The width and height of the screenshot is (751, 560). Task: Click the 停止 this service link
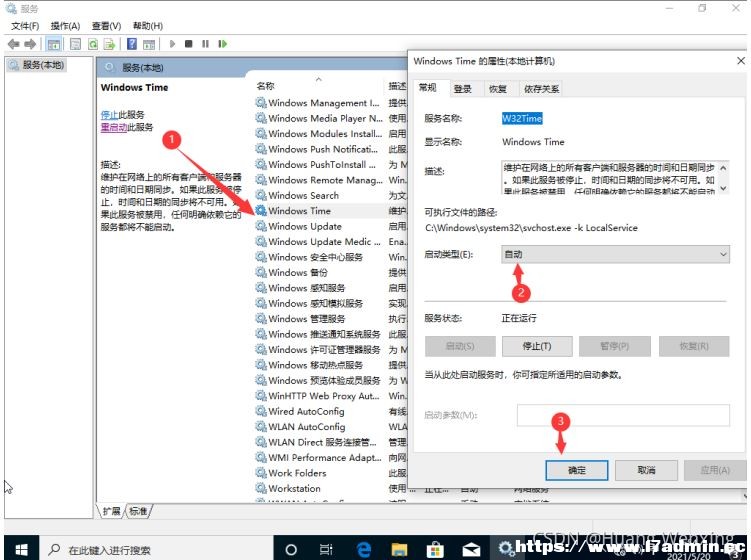point(109,114)
